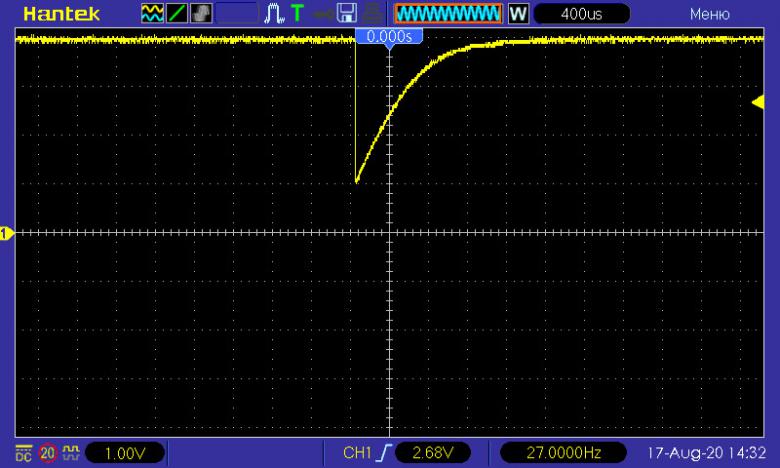Click the 1.00V vertical scale readout
780x468 pixels.
pyautogui.click(x=125, y=453)
